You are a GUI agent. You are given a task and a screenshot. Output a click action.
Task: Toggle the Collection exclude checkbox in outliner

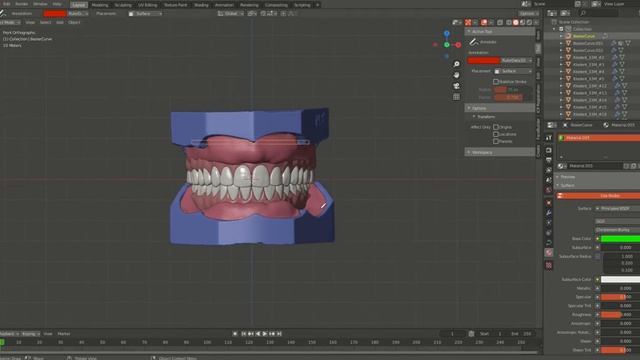point(561,29)
